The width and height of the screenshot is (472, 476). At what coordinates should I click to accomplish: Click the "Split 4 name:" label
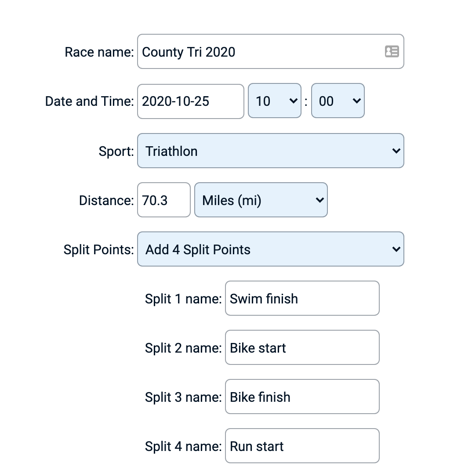(183, 447)
